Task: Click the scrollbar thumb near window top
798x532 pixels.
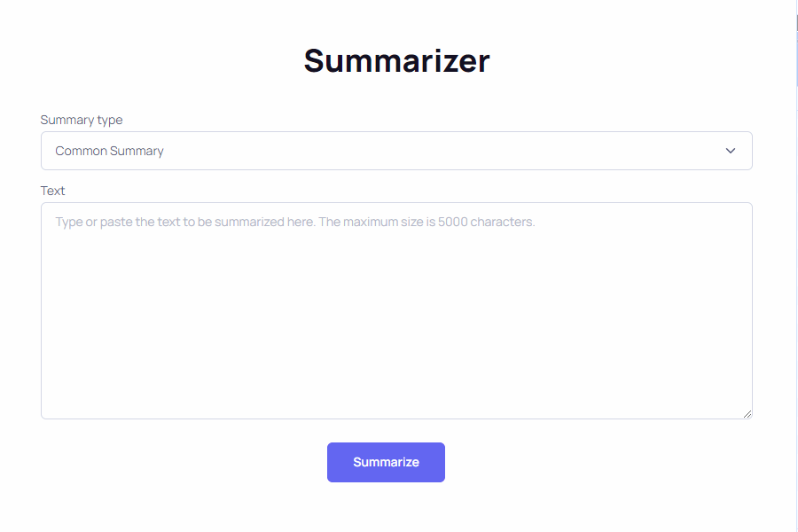Action: point(797,22)
